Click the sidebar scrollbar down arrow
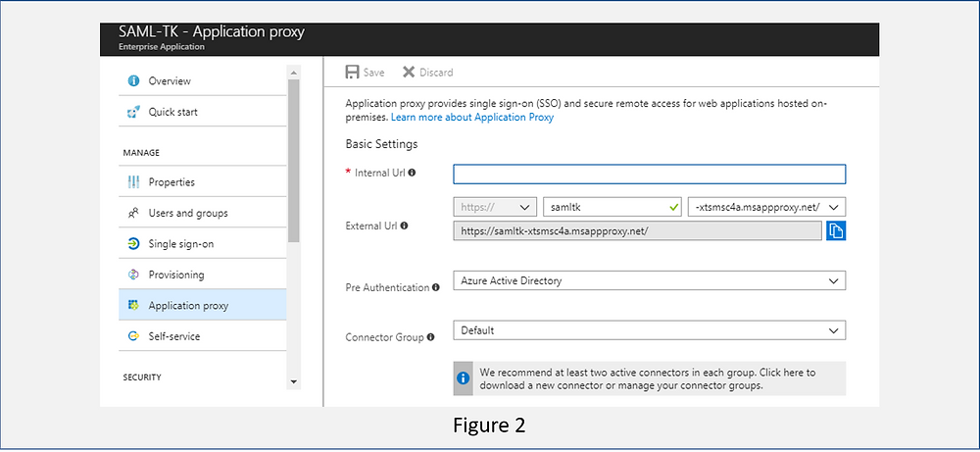 point(294,382)
